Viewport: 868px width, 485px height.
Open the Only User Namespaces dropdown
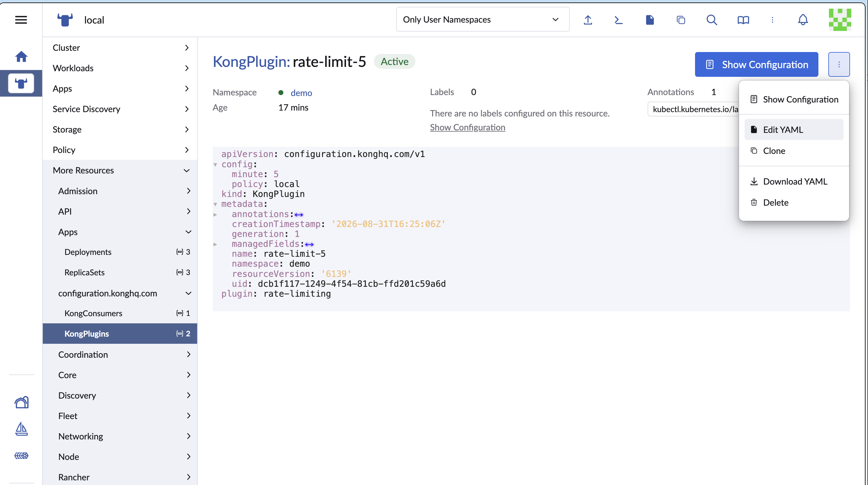(x=483, y=20)
